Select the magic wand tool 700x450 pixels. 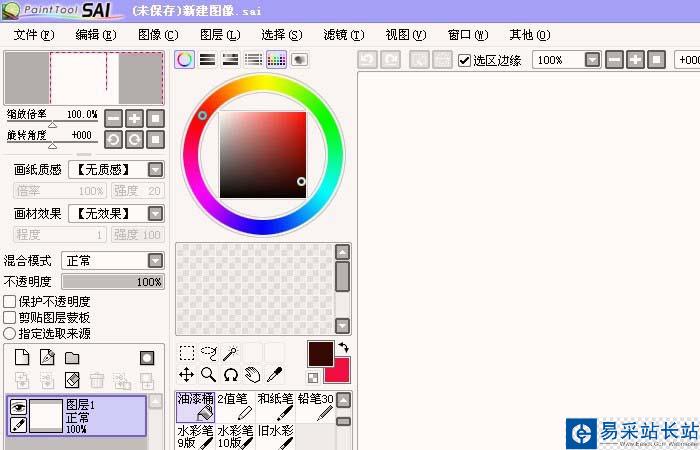(x=230, y=353)
